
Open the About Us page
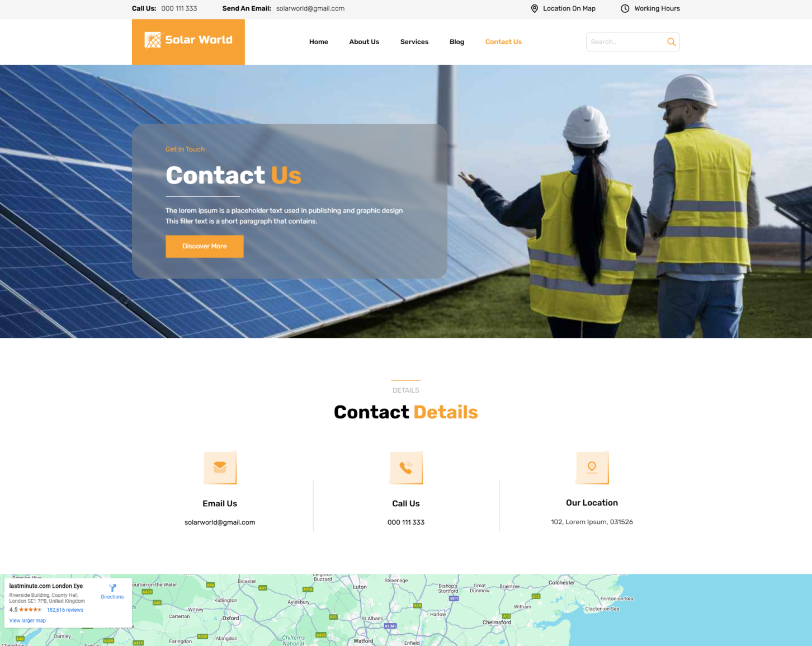(x=364, y=42)
